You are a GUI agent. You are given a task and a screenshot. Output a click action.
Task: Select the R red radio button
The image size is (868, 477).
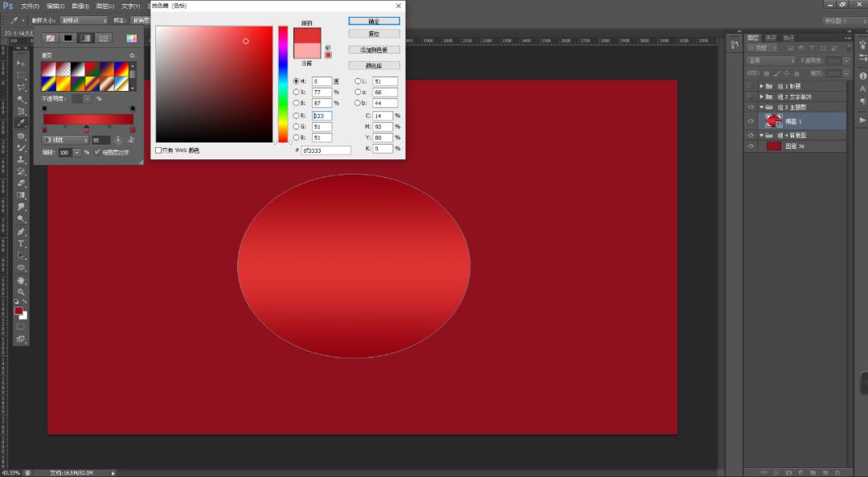pyautogui.click(x=296, y=116)
